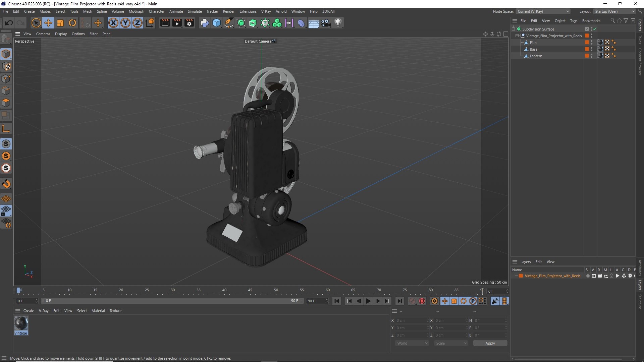Select the Model mode cube icon
The width and height of the screenshot is (644, 362).
click(x=6, y=54)
